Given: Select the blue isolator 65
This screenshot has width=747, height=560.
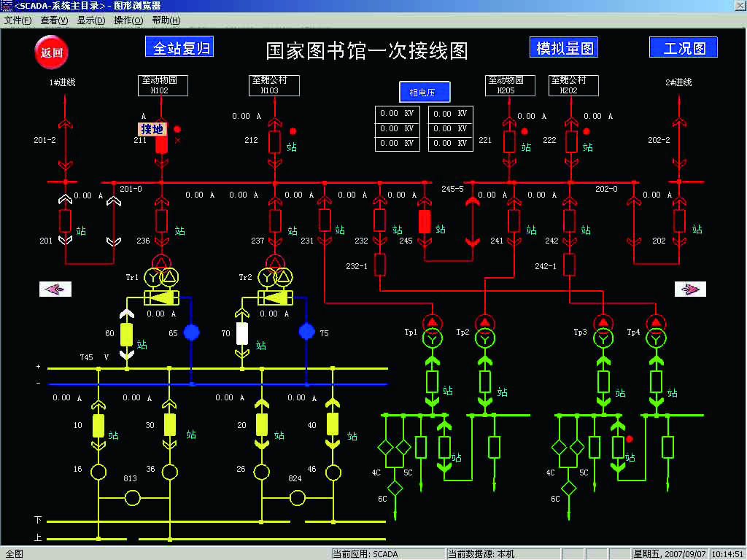Looking at the screenshot, I should click(x=192, y=332).
